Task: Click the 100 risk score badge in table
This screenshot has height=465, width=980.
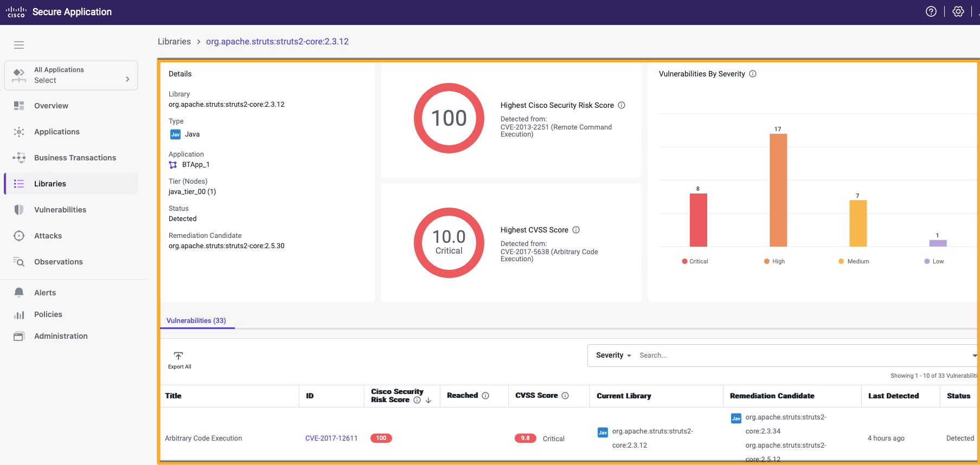Action: click(x=381, y=438)
